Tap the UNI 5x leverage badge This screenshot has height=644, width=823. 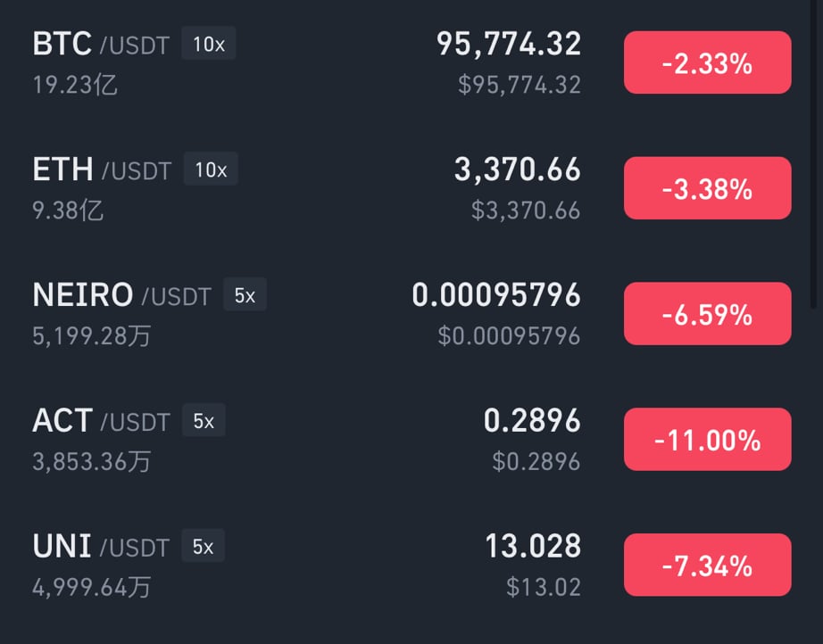tap(204, 545)
